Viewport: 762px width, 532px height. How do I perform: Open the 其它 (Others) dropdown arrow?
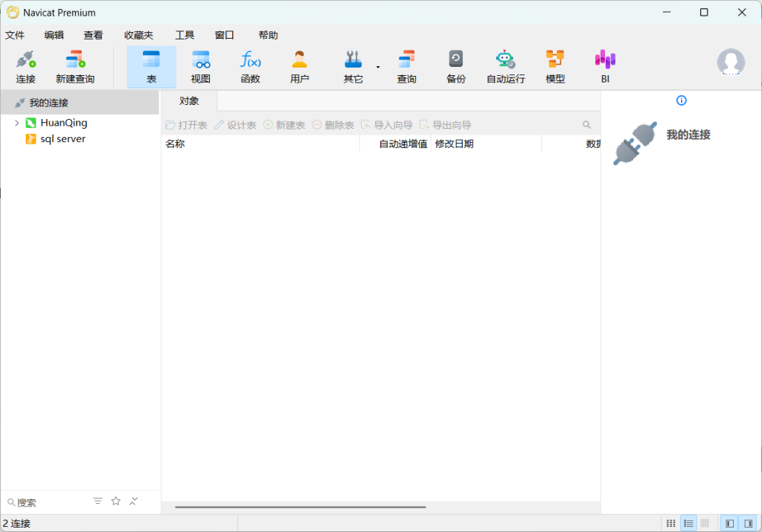pos(377,67)
